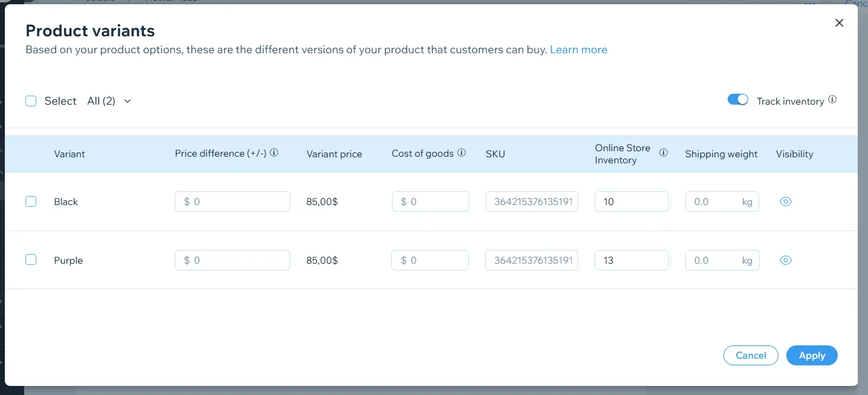Turn off the Track inventory switch

pyautogui.click(x=738, y=100)
